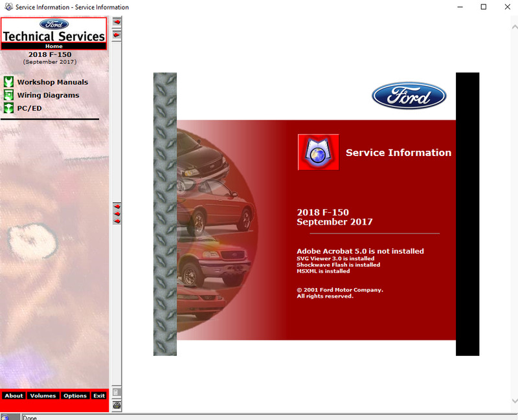Open the Volumes button
The height and width of the screenshot is (420, 518).
click(x=43, y=395)
